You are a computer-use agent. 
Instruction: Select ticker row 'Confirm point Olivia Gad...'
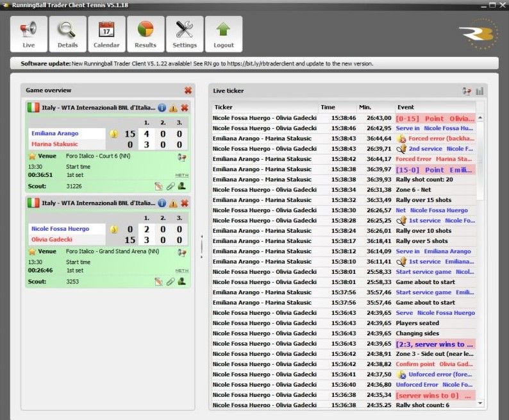coord(344,364)
